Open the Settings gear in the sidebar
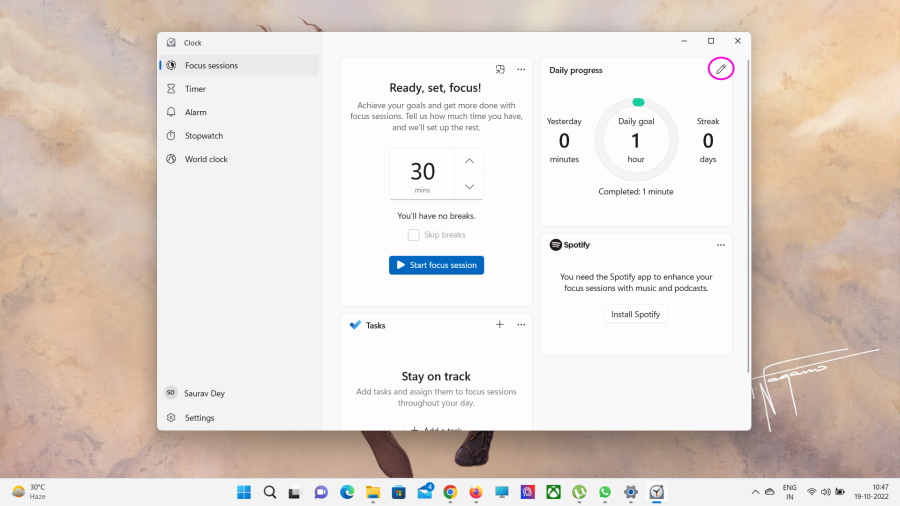The height and width of the screenshot is (506, 900). [x=172, y=418]
